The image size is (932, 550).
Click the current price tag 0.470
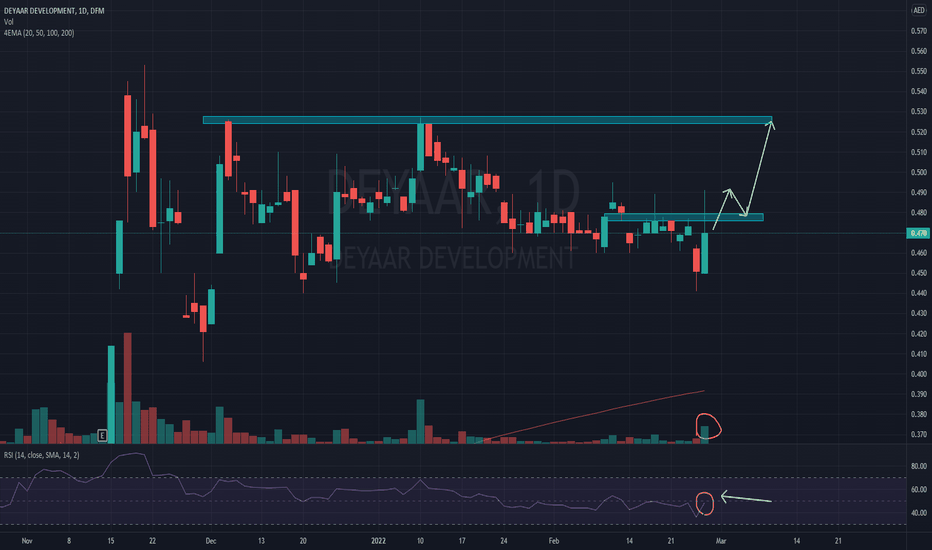click(x=918, y=233)
